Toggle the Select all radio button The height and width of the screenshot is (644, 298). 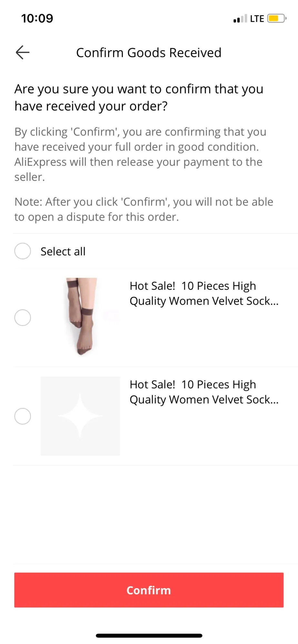click(23, 251)
